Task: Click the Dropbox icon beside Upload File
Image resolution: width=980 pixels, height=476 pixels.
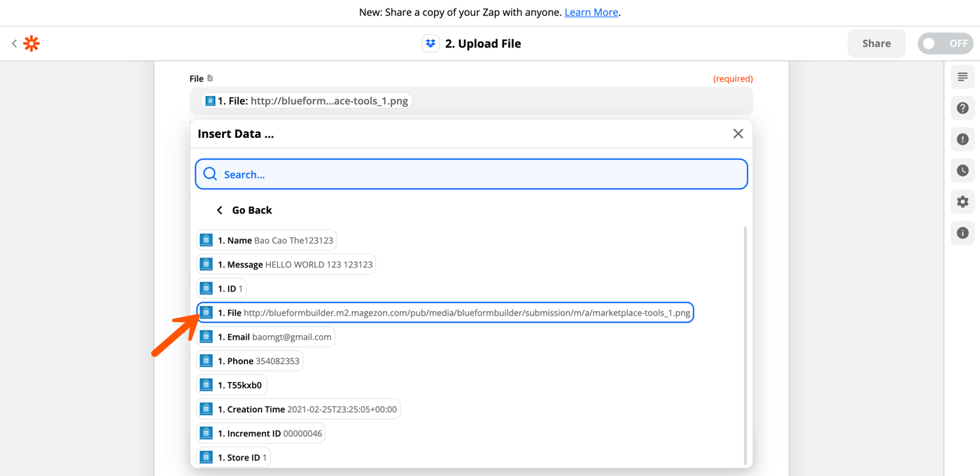Action: pyautogui.click(x=430, y=43)
